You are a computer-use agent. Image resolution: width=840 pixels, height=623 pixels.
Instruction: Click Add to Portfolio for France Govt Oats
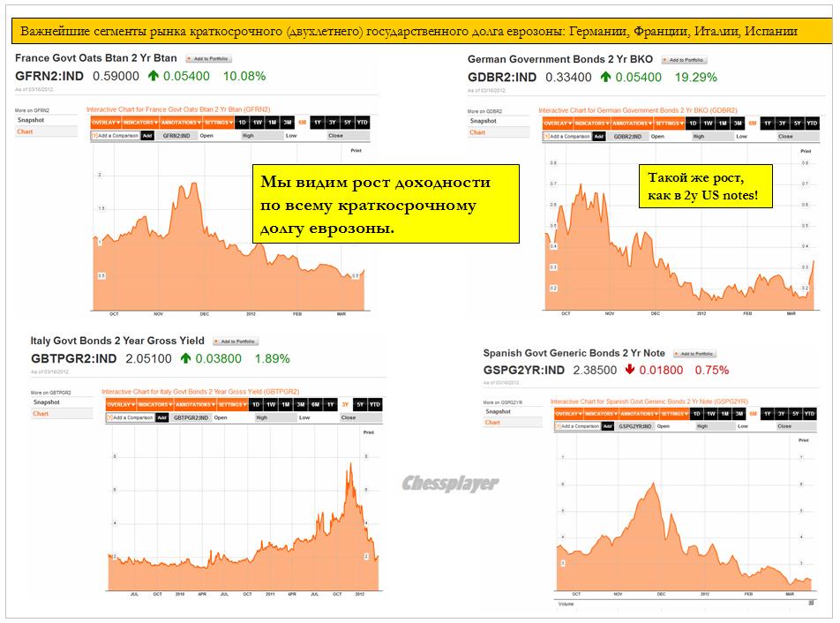[208, 58]
